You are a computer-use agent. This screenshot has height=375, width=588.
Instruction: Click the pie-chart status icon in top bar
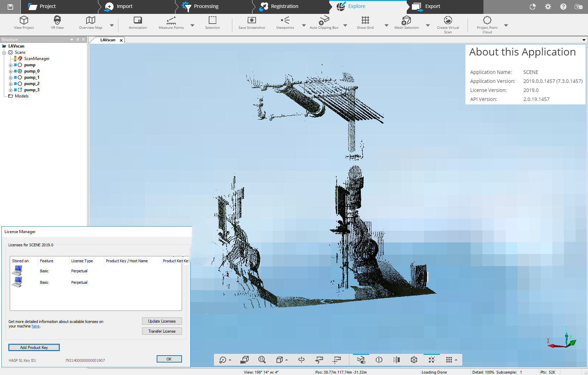tap(533, 7)
